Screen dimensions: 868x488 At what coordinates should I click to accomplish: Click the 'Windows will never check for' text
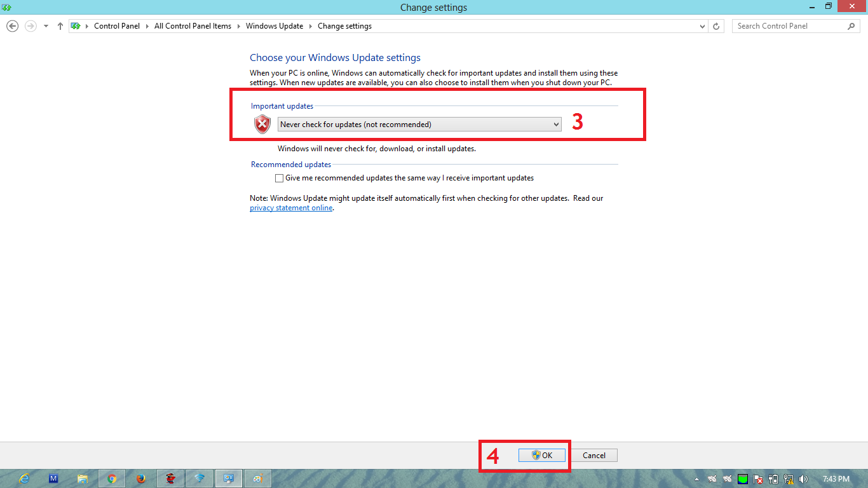[377, 149]
